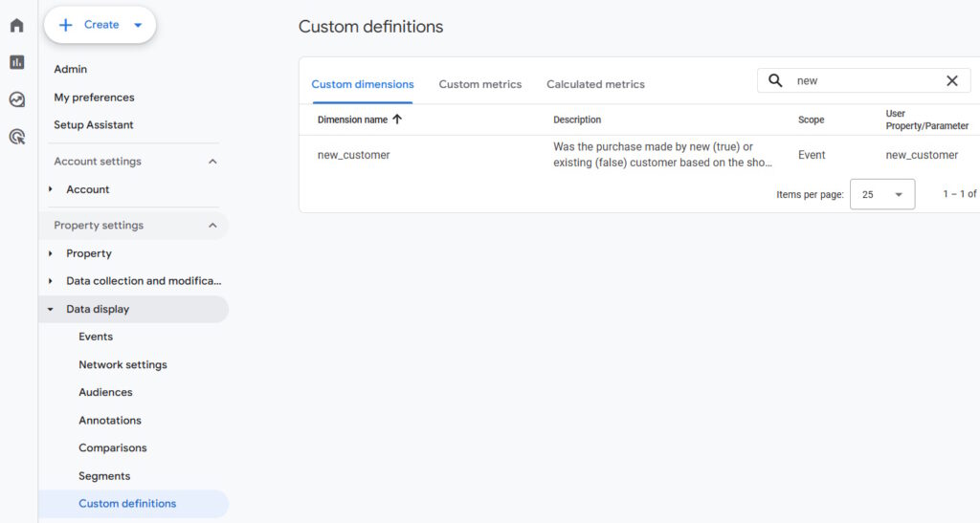Switch to the Custom metrics tab
The height and width of the screenshot is (523, 980).
pos(479,84)
